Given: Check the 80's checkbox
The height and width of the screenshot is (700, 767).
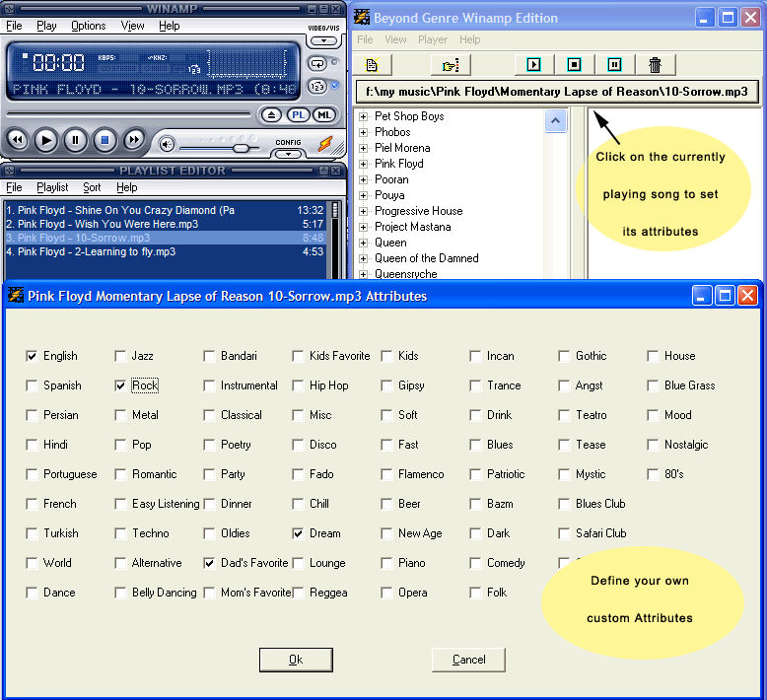Looking at the screenshot, I should coord(653,474).
